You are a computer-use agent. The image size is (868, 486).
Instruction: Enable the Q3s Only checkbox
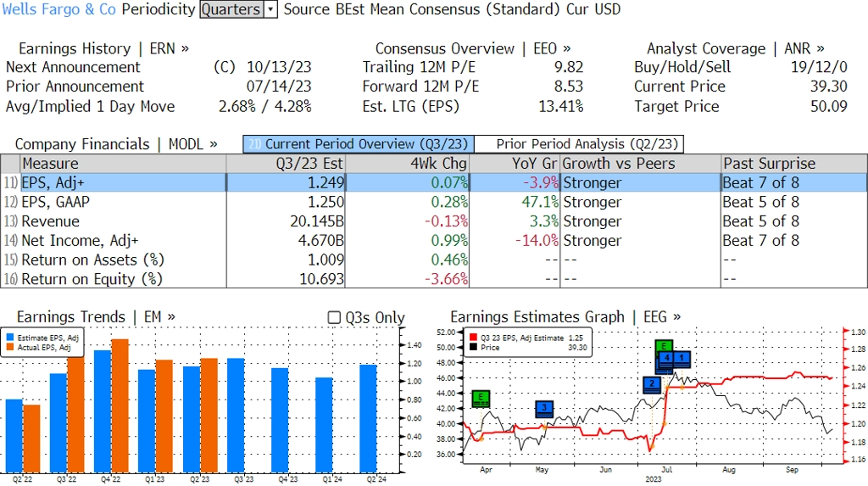click(334, 317)
